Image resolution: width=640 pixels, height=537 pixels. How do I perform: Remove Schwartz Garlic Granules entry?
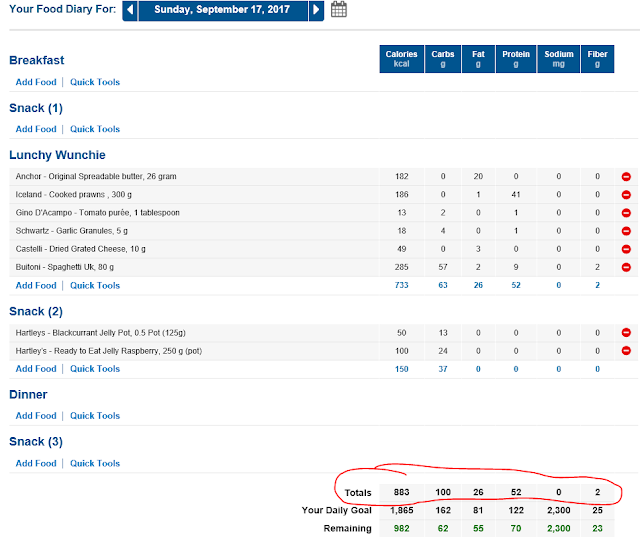(x=626, y=231)
